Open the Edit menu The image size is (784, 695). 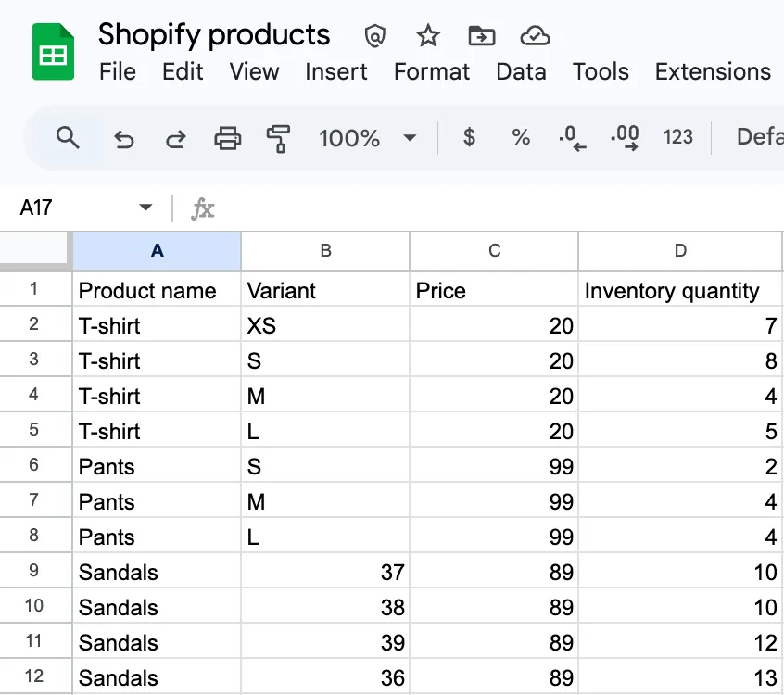point(183,71)
